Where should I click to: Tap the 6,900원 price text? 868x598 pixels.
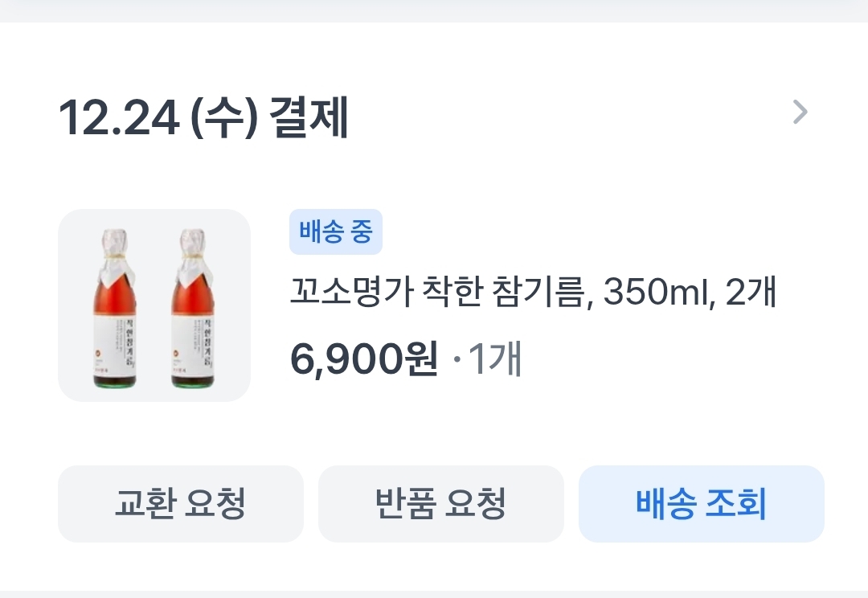pyautogui.click(x=364, y=358)
